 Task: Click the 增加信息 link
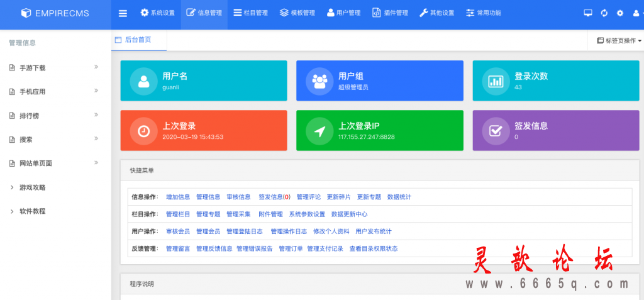click(x=178, y=197)
